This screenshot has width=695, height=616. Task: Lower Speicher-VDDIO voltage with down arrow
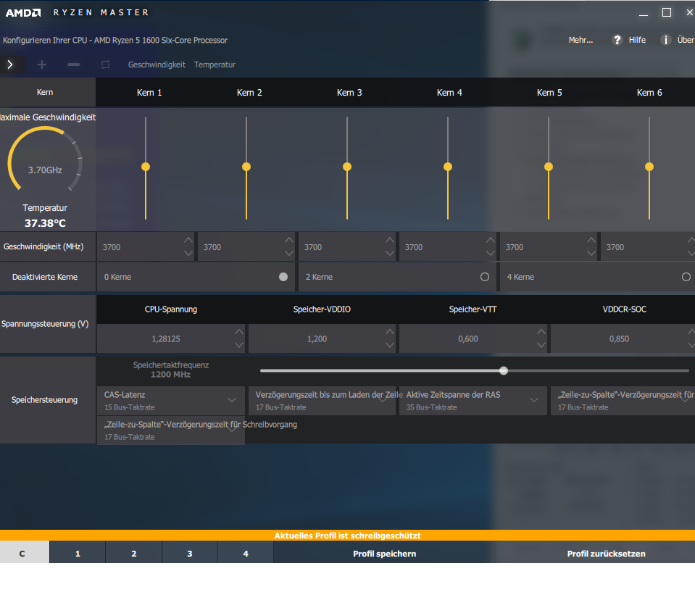(x=390, y=345)
